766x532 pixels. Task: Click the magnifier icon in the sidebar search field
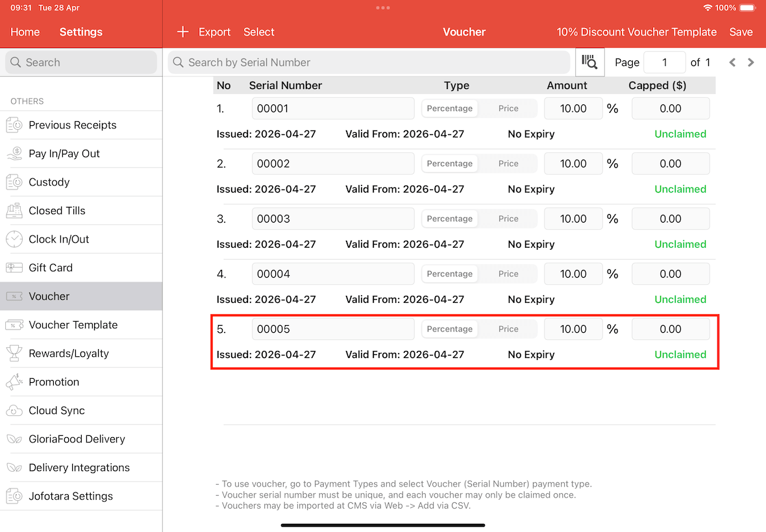pyautogui.click(x=16, y=62)
